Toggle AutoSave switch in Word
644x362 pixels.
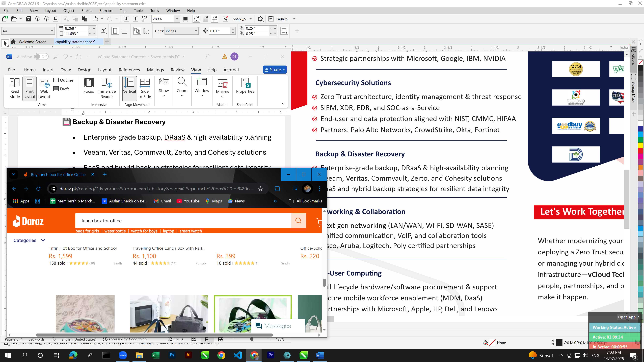(41, 57)
